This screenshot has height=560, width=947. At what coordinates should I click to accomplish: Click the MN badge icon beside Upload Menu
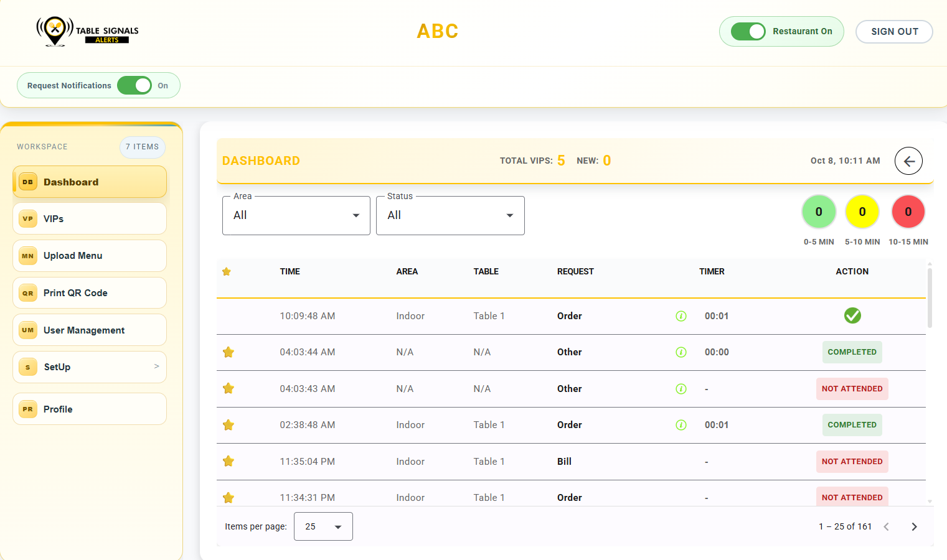[27, 256]
